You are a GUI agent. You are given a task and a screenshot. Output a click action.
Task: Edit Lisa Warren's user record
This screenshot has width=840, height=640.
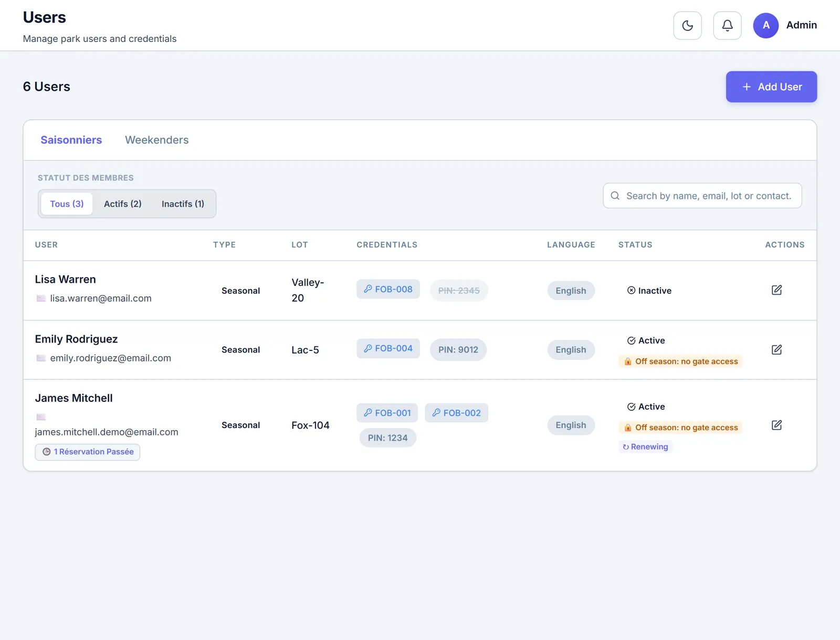point(776,290)
